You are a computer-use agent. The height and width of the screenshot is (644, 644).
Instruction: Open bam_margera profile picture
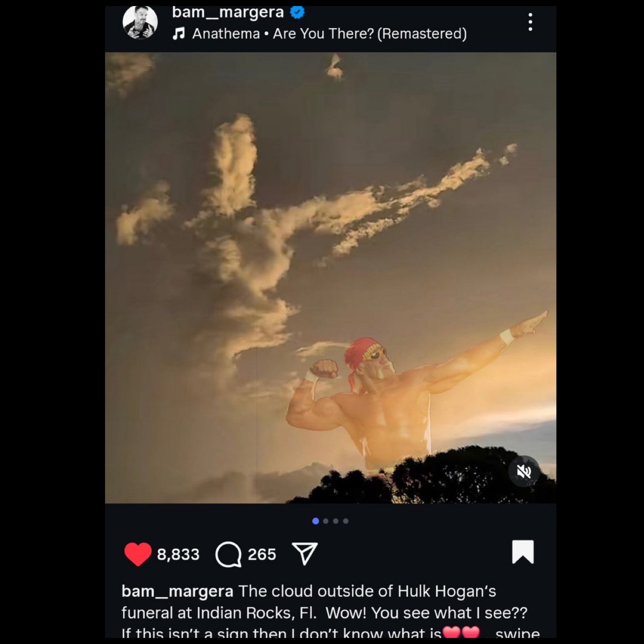coord(140,22)
